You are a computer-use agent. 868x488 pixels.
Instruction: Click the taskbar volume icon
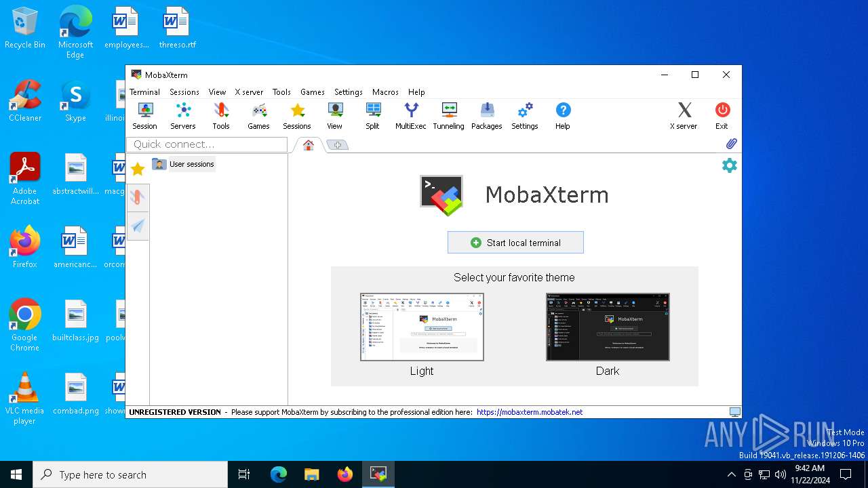[x=780, y=474]
